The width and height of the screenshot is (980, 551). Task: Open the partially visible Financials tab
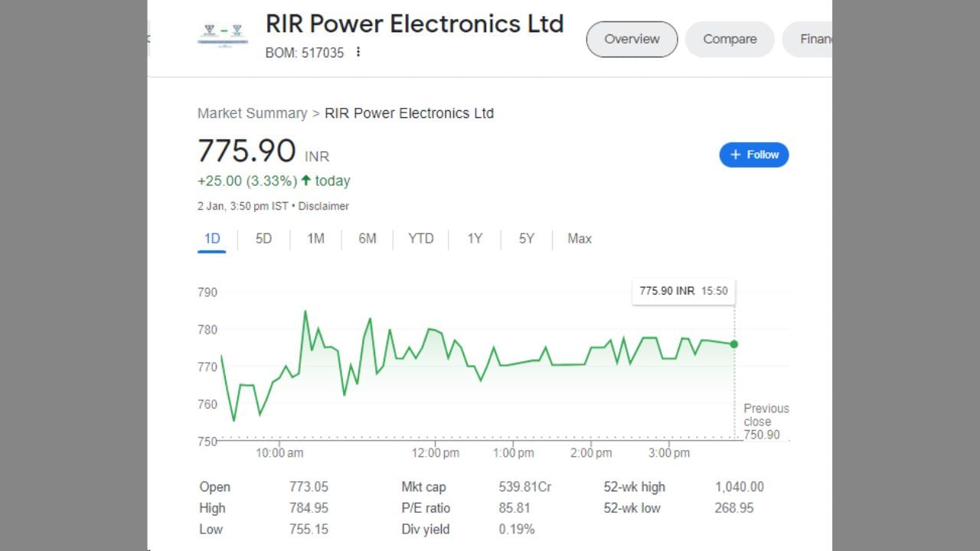[x=808, y=39]
